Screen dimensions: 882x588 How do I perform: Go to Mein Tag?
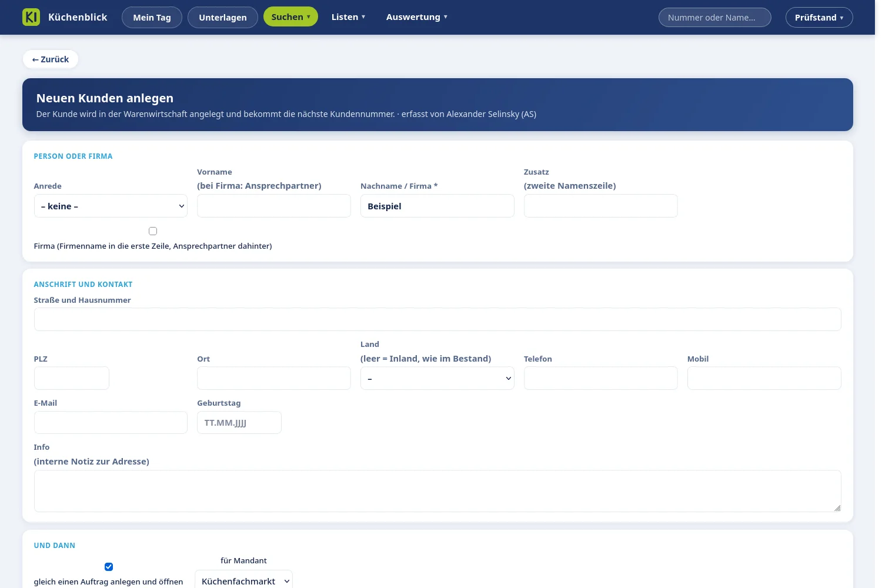coord(152,18)
